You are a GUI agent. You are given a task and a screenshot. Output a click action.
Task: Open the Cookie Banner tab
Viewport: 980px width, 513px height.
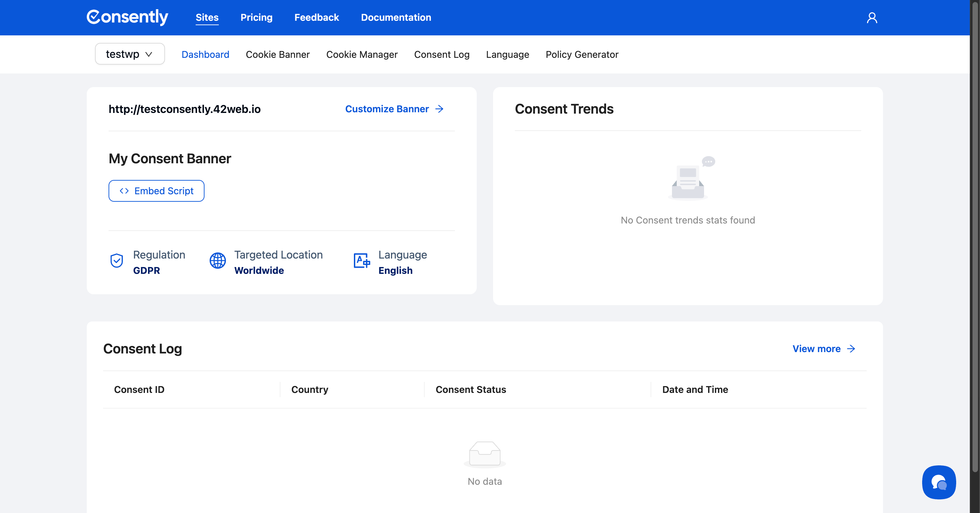(277, 54)
